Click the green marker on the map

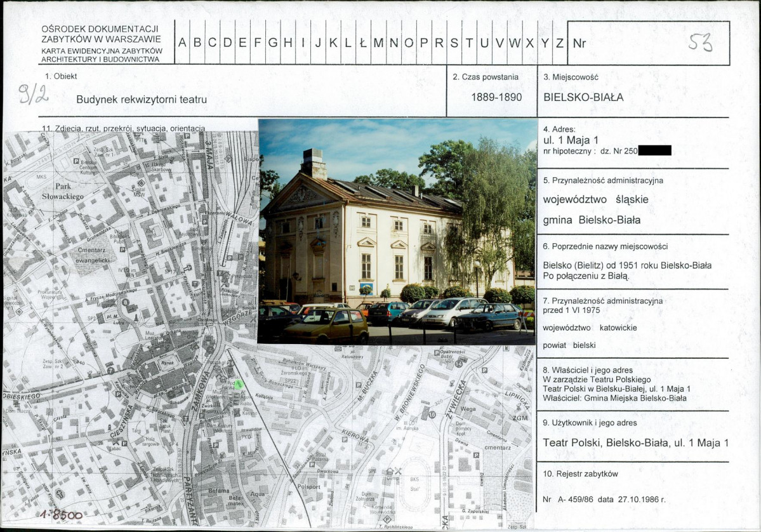pos(238,384)
